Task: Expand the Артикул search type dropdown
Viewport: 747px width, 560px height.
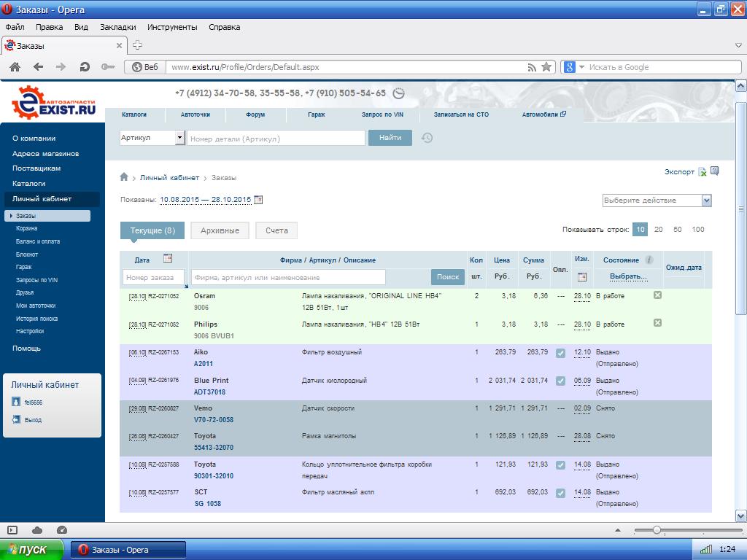Action: click(179, 138)
